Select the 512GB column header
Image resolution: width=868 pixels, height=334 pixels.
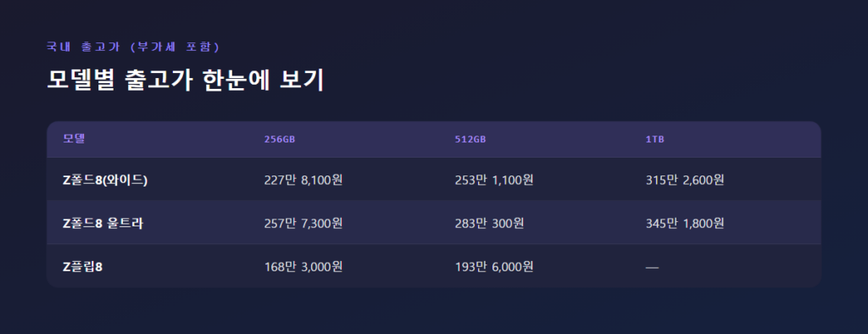pos(470,140)
